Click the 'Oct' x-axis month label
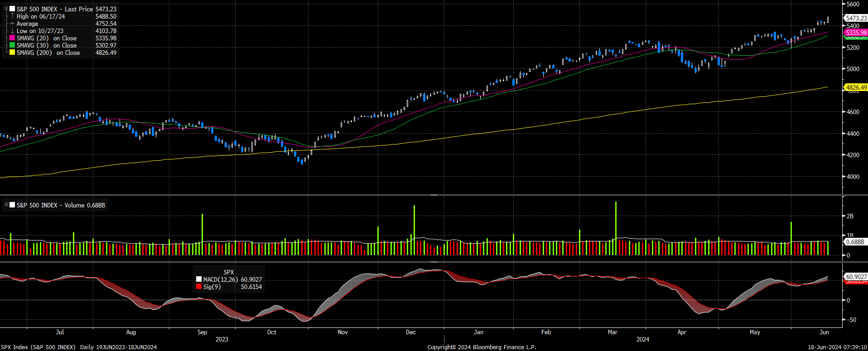 272,332
